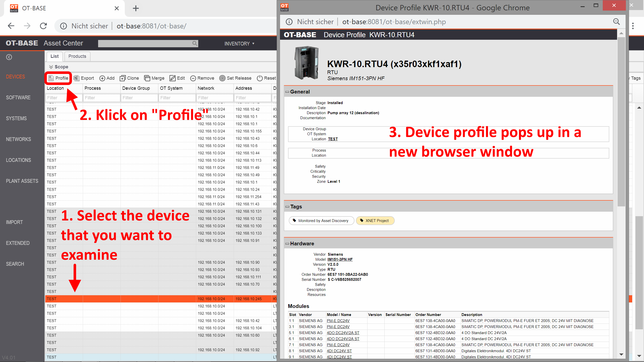This screenshot has width=644, height=362.
Task: Click zoom magnifier in Device Profile window
Action: click(x=616, y=22)
